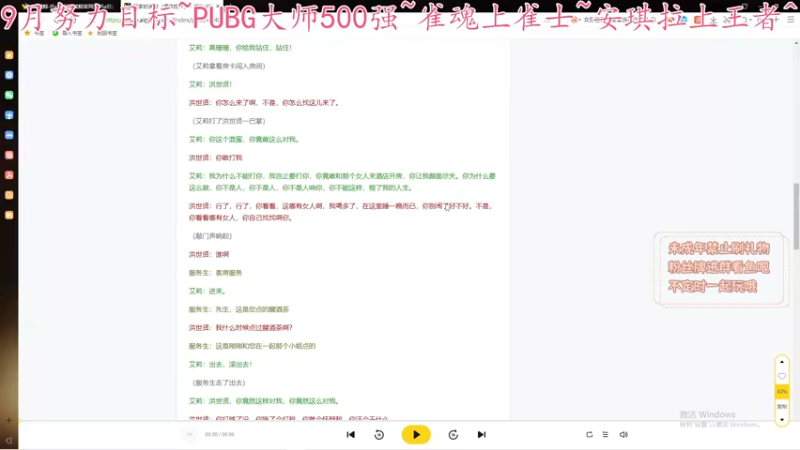
Task: Open the playlist icon in the player bar
Action: point(606,435)
